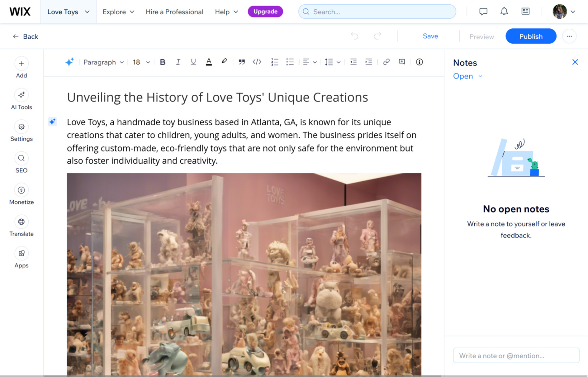588x377 pixels.
Task: Insert a hyperlink with link icon
Action: click(386, 62)
